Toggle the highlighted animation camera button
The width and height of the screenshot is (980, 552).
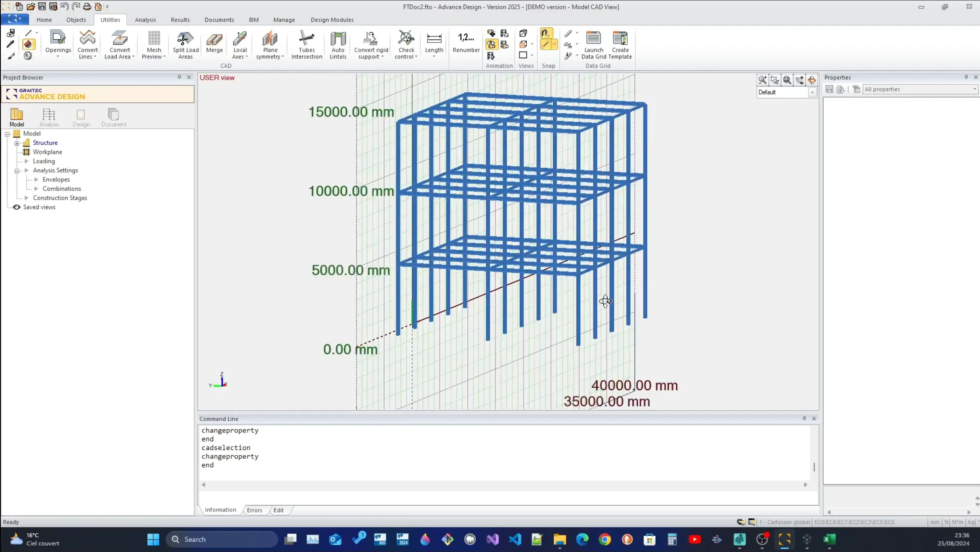click(x=491, y=44)
